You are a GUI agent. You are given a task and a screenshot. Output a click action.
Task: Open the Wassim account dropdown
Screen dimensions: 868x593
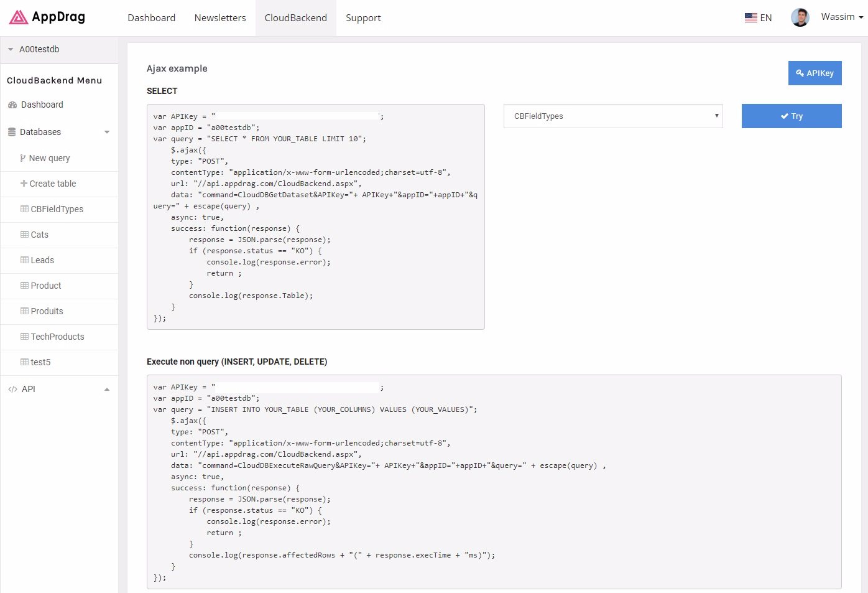point(842,17)
